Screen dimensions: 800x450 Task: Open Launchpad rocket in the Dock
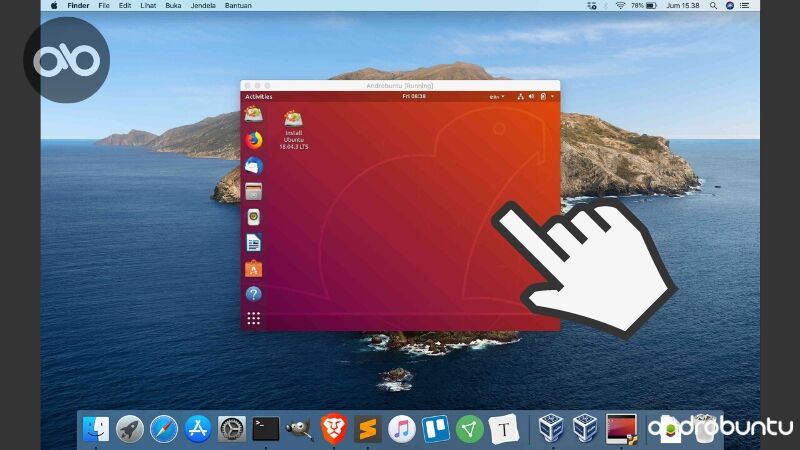tap(130, 429)
